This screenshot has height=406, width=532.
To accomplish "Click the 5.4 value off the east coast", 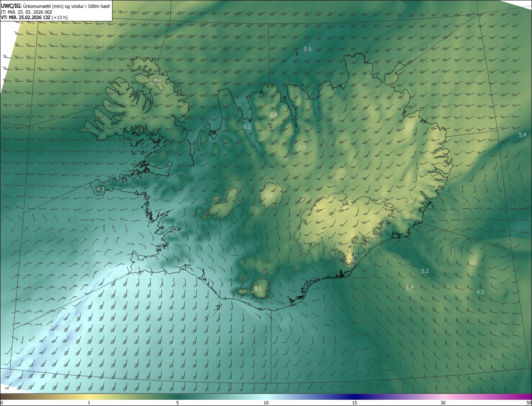I will (x=522, y=135).
